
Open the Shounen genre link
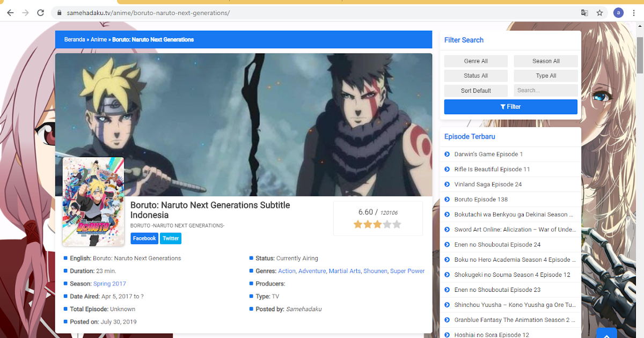tap(375, 271)
